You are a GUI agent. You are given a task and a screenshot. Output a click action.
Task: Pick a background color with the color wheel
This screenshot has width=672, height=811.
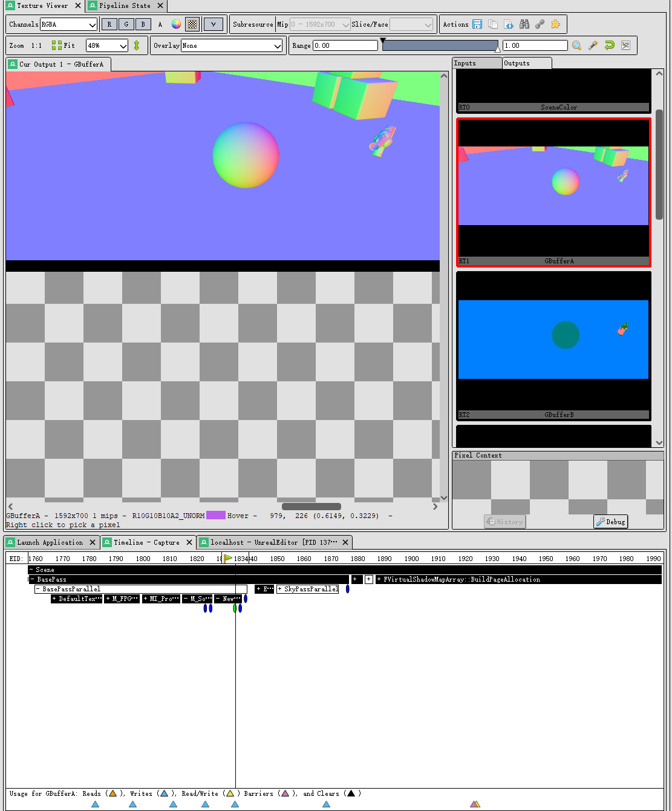pyautogui.click(x=175, y=24)
